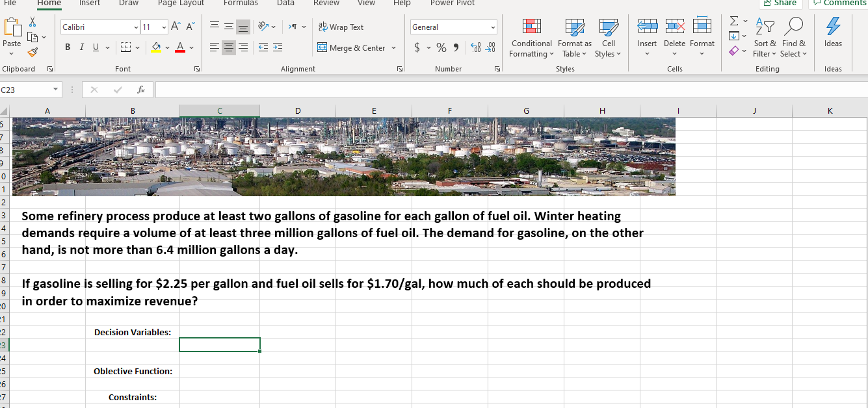Click the Share button

click(780, 3)
